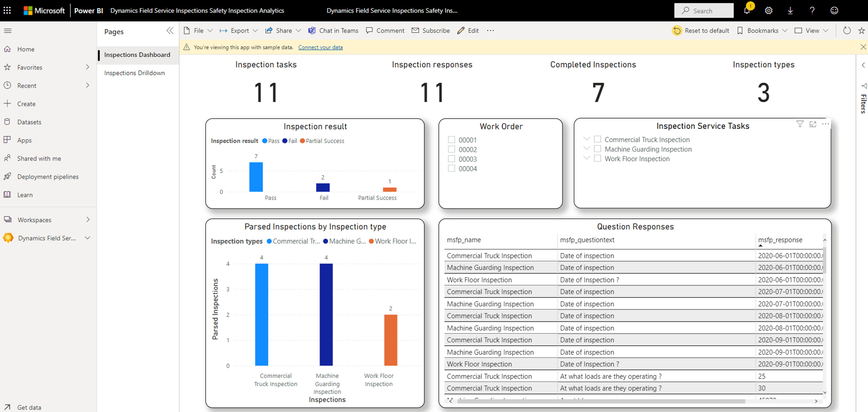Screen dimensions: 868x412
Task: Click the download arrow icon in header
Action: (790, 10)
